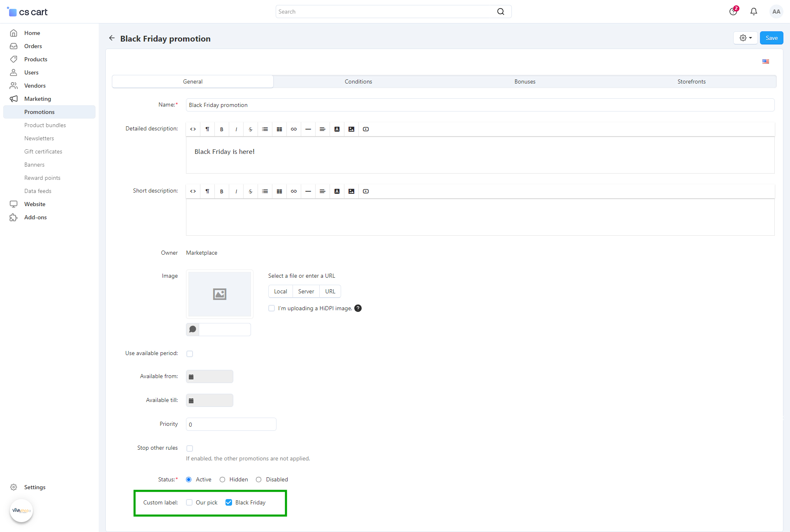Click the HiDPI image help icon
This screenshot has height=532, width=790.
tap(358, 308)
